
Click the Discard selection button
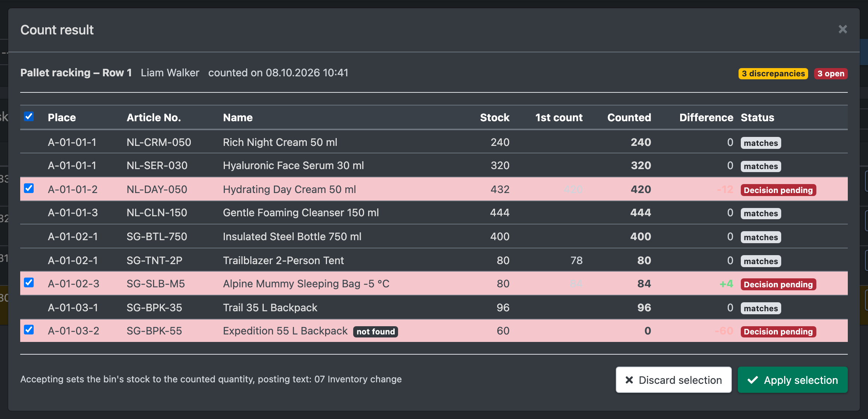(x=673, y=380)
